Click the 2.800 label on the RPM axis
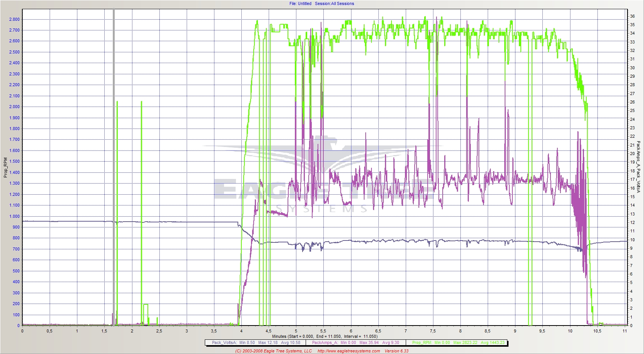Viewport: 644px width, 354px height. click(x=14, y=19)
